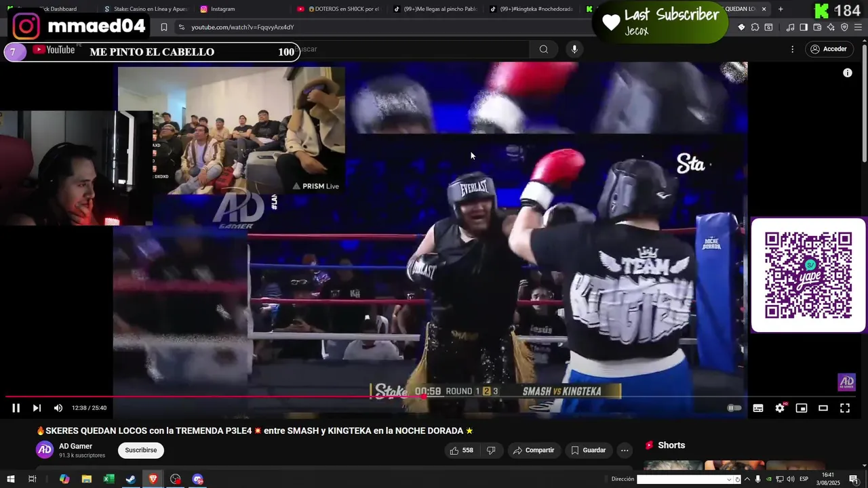Open more actions beside Guardar
The image size is (868, 488).
pyautogui.click(x=625, y=450)
